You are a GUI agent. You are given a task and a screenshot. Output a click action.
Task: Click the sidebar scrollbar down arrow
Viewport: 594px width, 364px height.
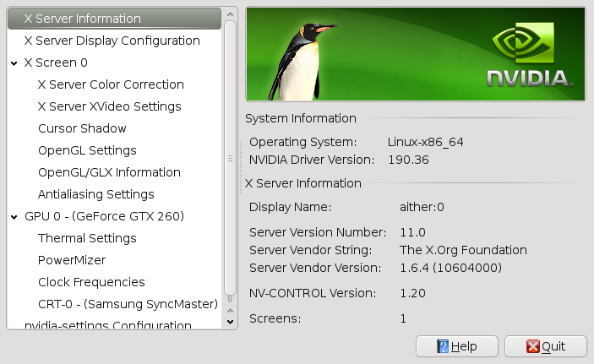(230, 322)
